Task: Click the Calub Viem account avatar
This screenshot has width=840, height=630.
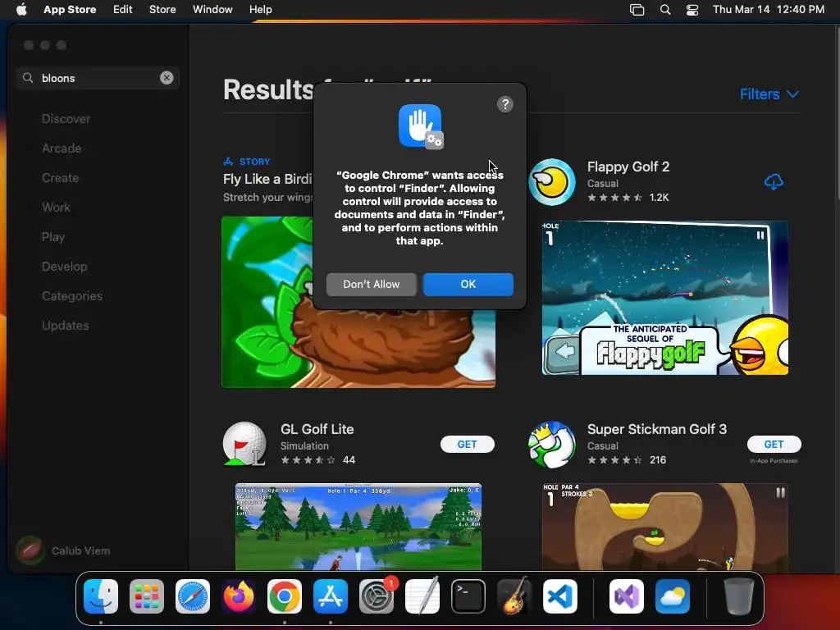Action: pyautogui.click(x=30, y=550)
